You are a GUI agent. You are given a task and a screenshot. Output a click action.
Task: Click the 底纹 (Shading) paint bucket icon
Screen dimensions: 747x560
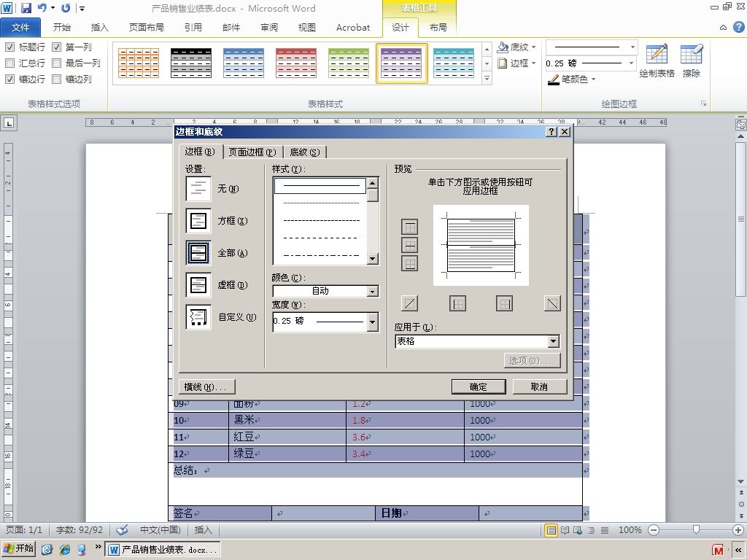tap(503, 47)
